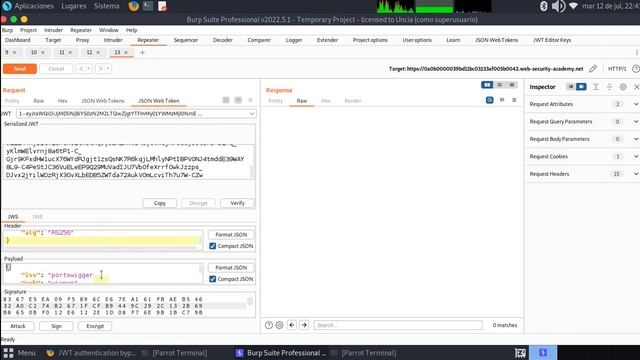
Task: Switch response layout to side-by-side view
Action: click(487, 85)
